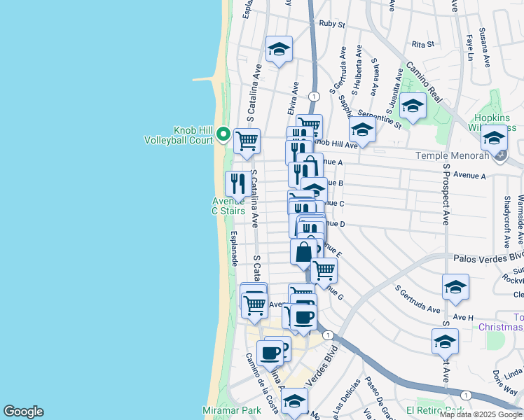
Task: Click the school marker below Ruby St
Action: 279,49
